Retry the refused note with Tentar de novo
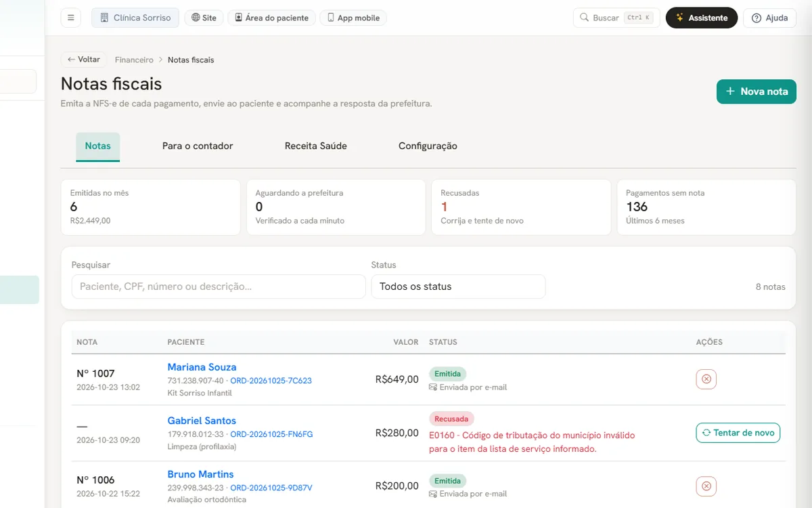 tap(738, 433)
